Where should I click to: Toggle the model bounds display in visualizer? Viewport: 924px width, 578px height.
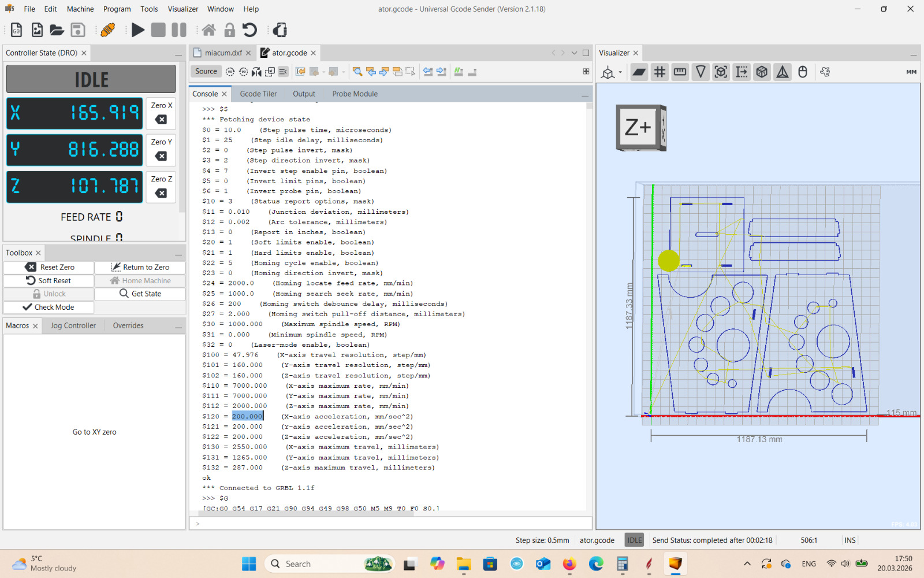(721, 72)
